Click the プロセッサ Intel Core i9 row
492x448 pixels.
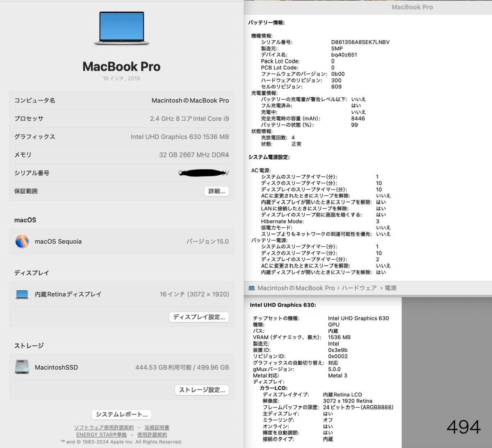click(121, 119)
